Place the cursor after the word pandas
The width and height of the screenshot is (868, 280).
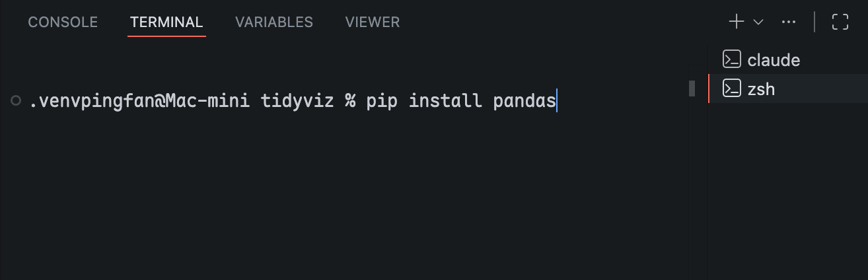tap(556, 101)
